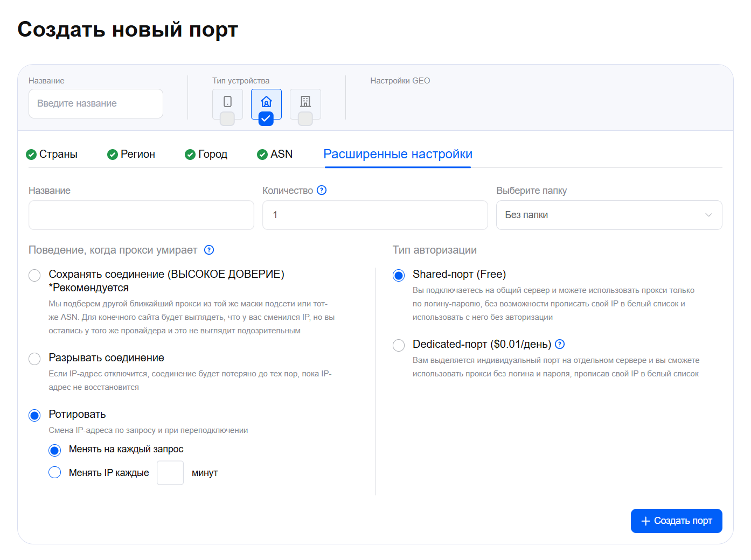Image resolution: width=751 pixels, height=560 pixels.
Task: Tick the checkbox under the building icon
Action: tap(305, 118)
